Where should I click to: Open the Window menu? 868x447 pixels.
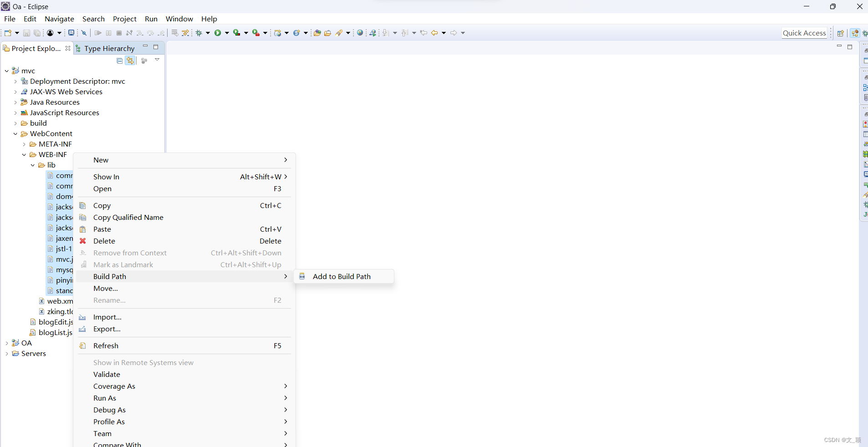point(179,19)
